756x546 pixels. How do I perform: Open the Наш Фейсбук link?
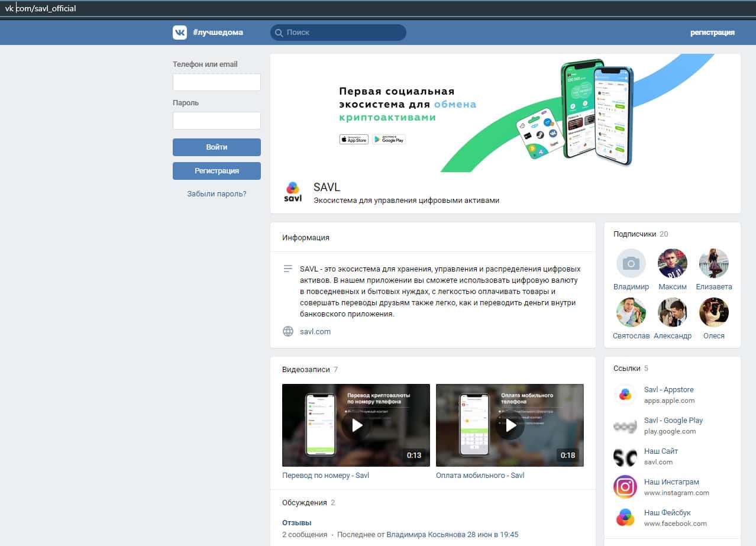tap(667, 513)
